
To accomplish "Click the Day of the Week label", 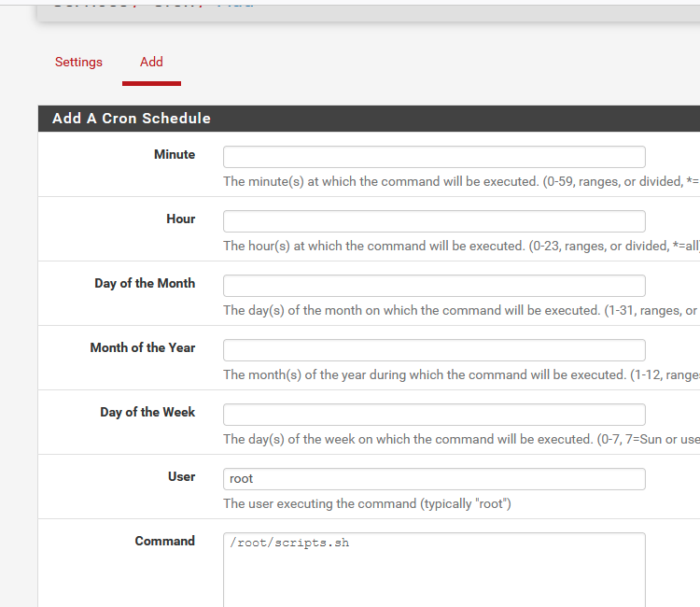I will coord(147,412).
